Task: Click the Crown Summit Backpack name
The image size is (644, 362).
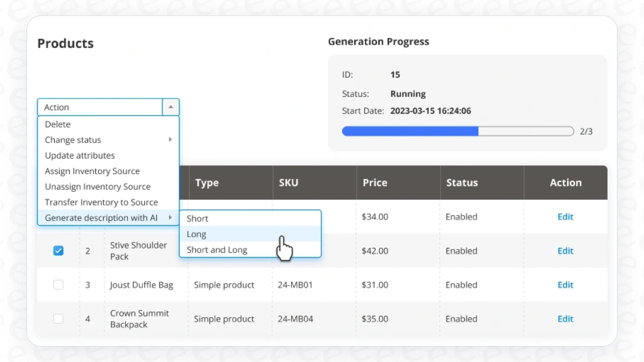Action: coord(140,319)
